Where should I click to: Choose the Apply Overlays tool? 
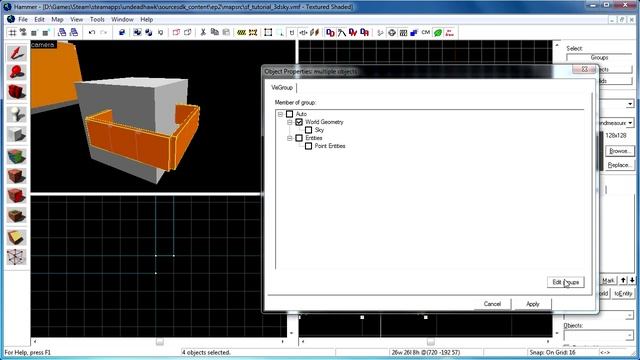16,215
